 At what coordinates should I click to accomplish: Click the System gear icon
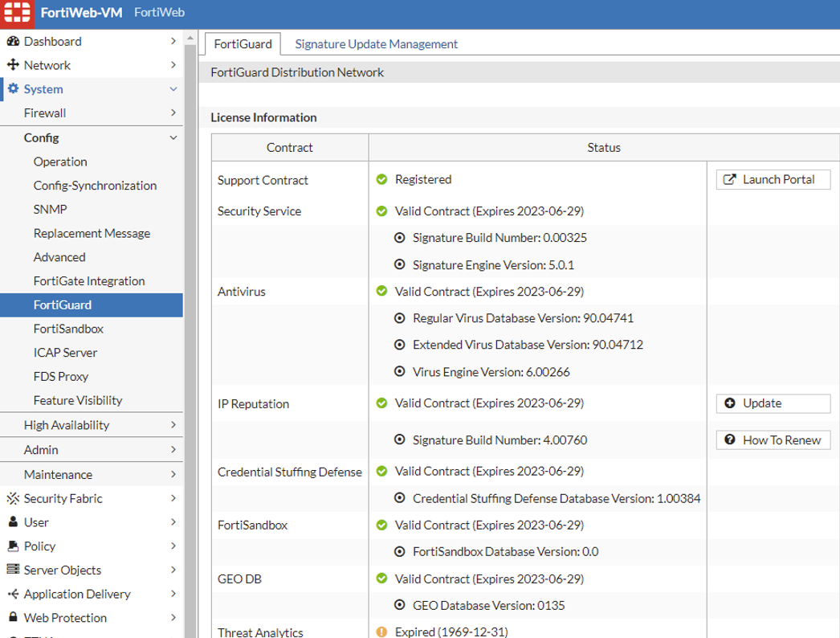(x=14, y=89)
